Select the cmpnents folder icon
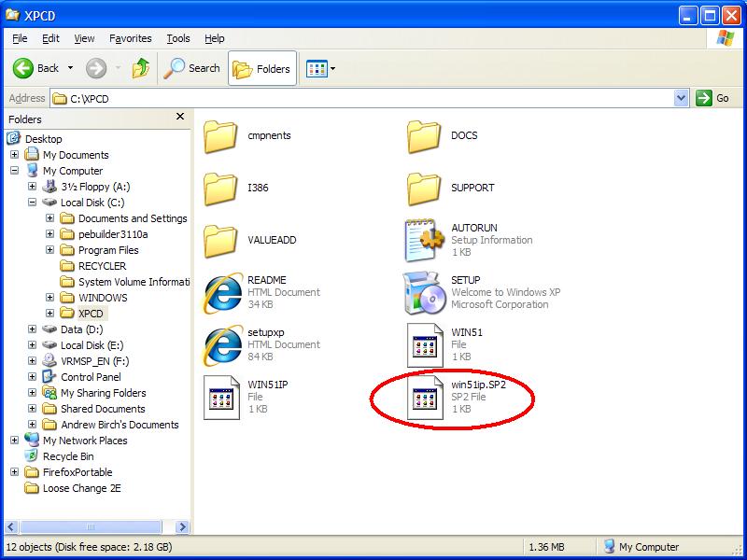The width and height of the screenshot is (747, 560). pyautogui.click(x=220, y=136)
